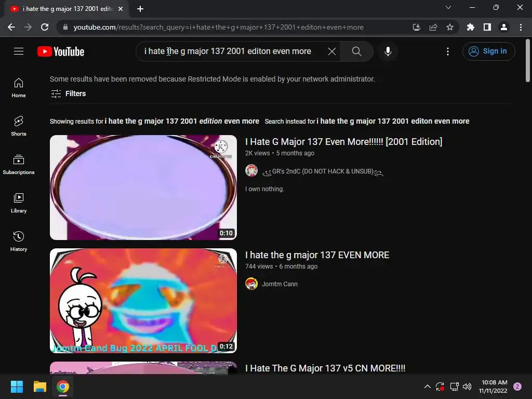Click the magnifier search button

coord(356,51)
